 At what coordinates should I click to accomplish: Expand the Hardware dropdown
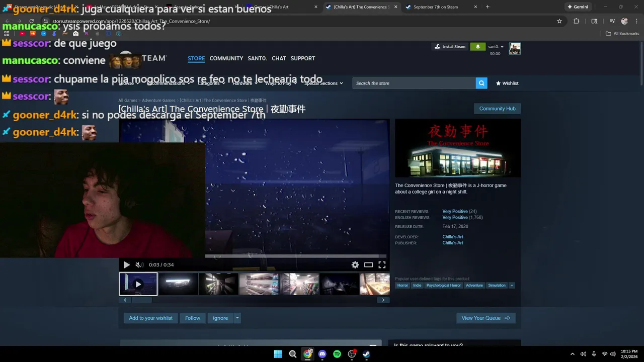point(245,83)
